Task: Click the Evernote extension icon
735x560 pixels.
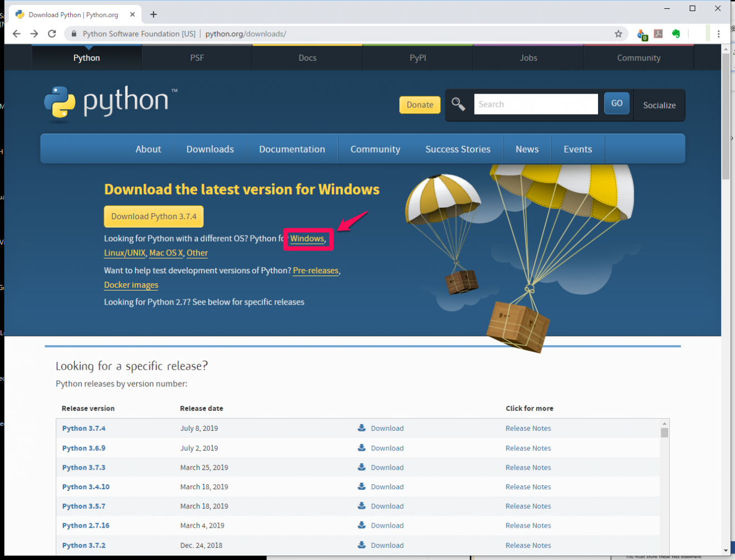Action: pos(676,34)
